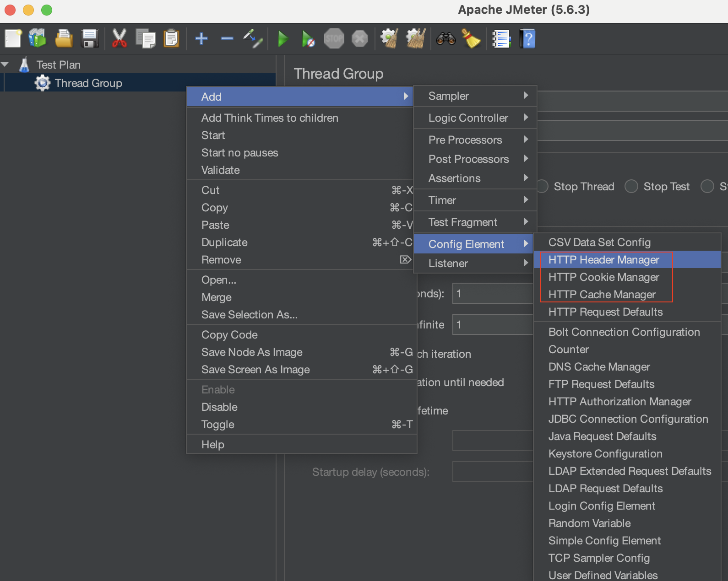Expand the Logic Controller submenu
Viewport: 728px width, 581px height.
pos(475,118)
